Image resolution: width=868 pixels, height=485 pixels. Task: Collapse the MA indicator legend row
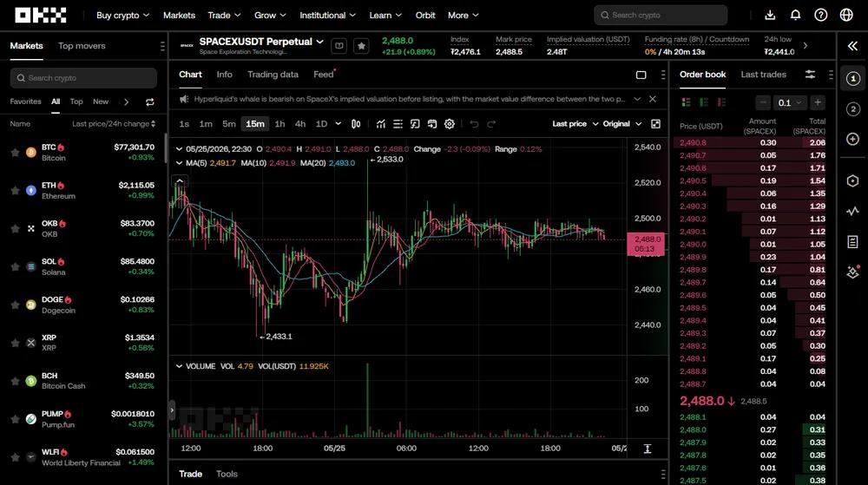pos(179,163)
